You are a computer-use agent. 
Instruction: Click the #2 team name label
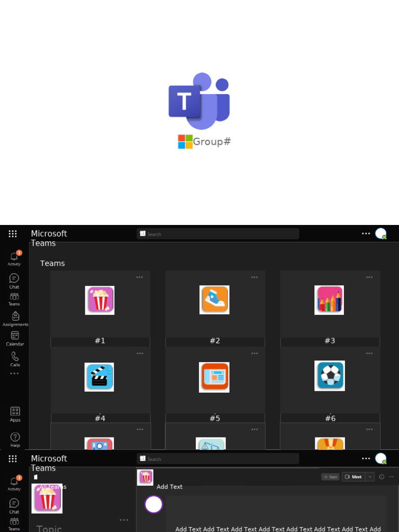(x=215, y=341)
